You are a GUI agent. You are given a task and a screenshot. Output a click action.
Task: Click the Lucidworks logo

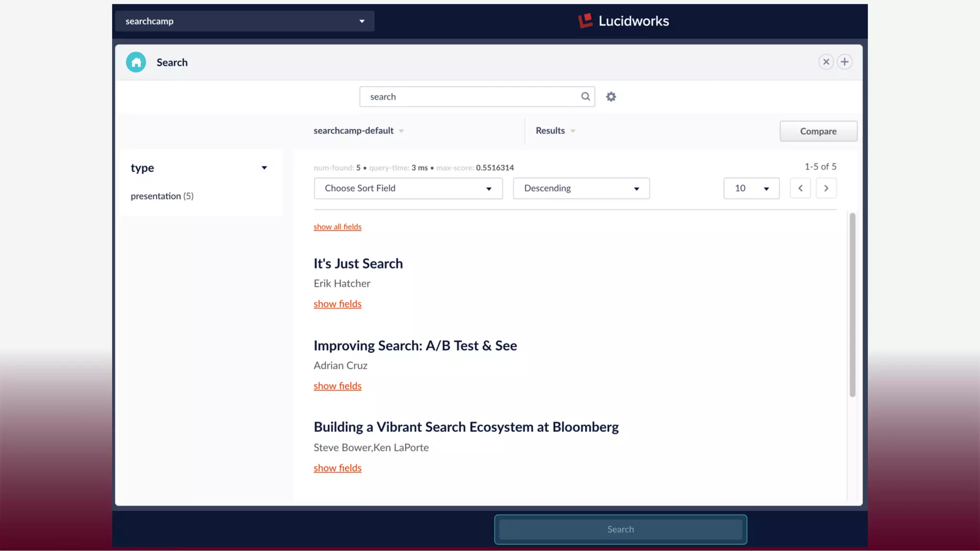pyautogui.click(x=623, y=21)
